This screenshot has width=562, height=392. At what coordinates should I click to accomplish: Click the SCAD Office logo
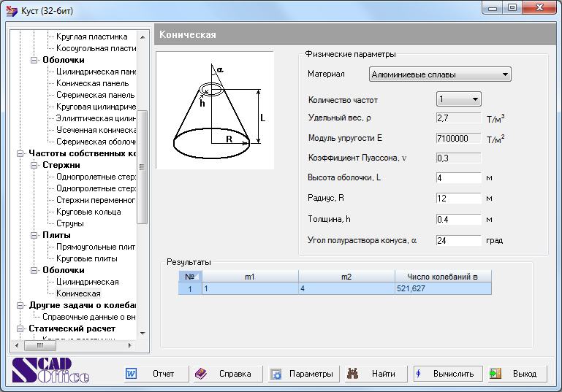(x=51, y=372)
